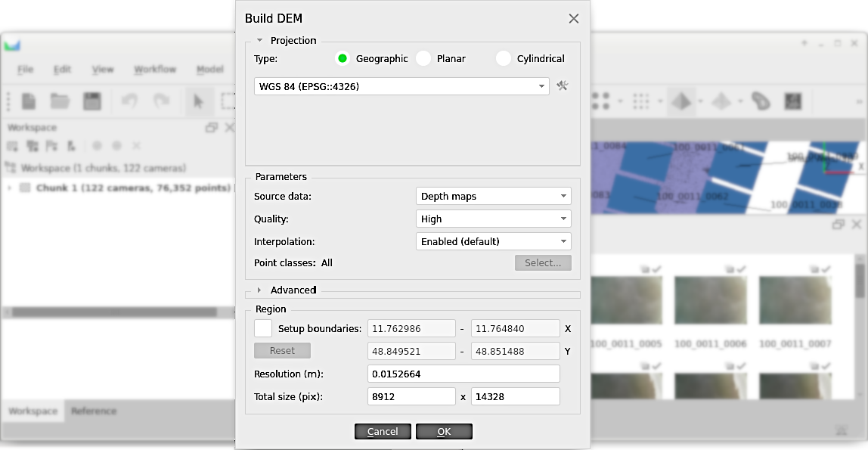The width and height of the screenshot is (868, 450).
Task: Cancel the Build DEM dialog
Action: [x=383, y=431]
